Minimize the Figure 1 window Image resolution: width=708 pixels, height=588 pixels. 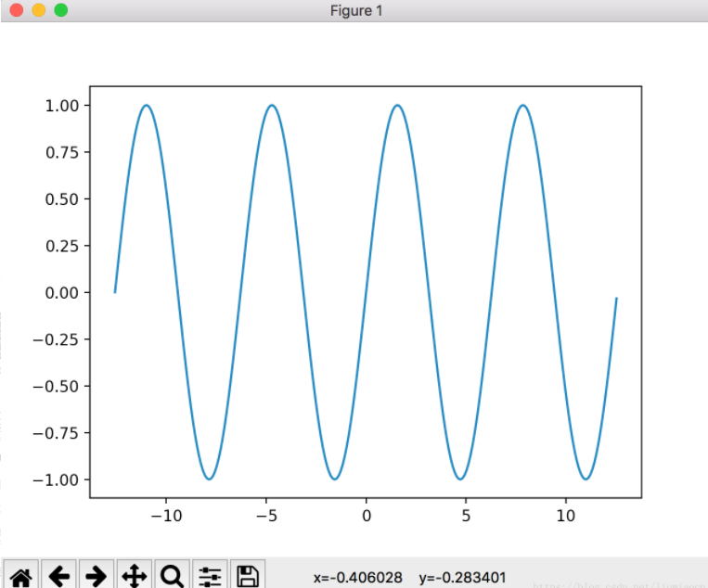(39, 10)
